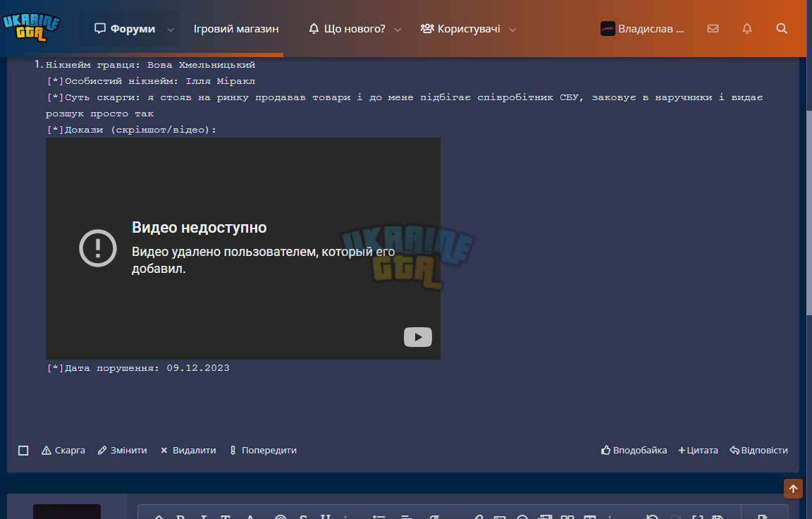Like the post with Вподобайка
The height and width of the screenshot is (519, 812).
pos(634,451)
